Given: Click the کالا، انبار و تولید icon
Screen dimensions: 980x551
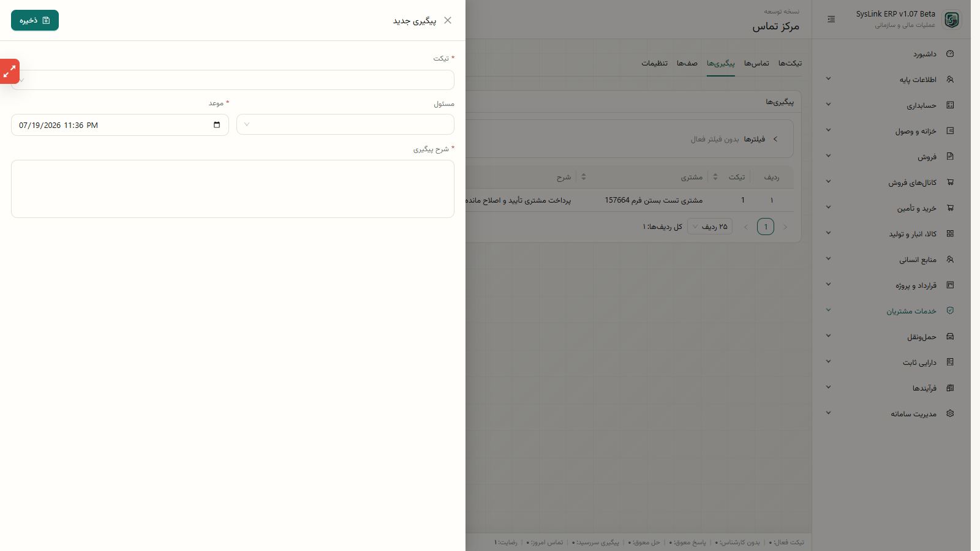Looking at the screenshot, I should coord(950,234).
